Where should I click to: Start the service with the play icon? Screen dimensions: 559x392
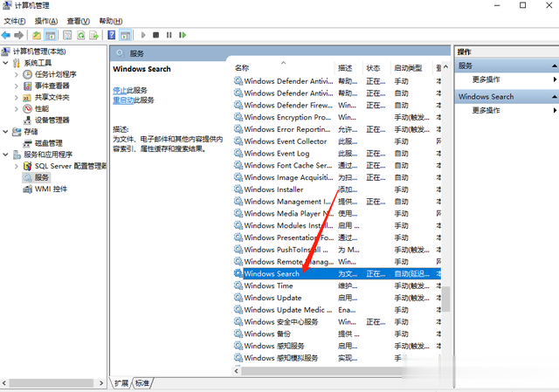pyautogui.click(x=143, y=35)
